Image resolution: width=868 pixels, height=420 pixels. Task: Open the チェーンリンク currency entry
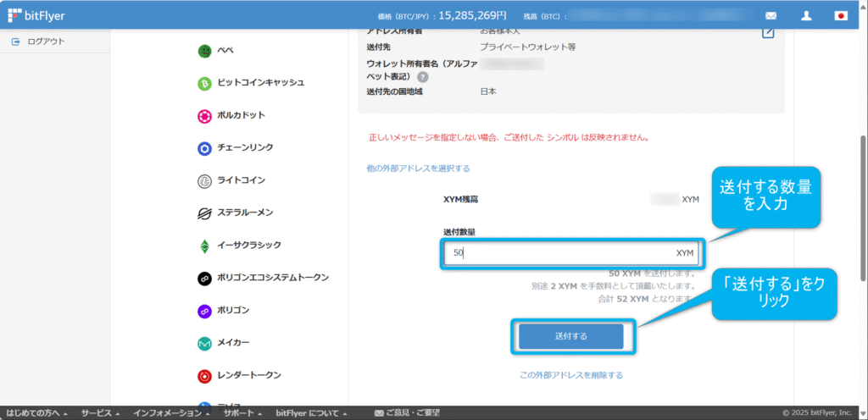coord(245,147)
